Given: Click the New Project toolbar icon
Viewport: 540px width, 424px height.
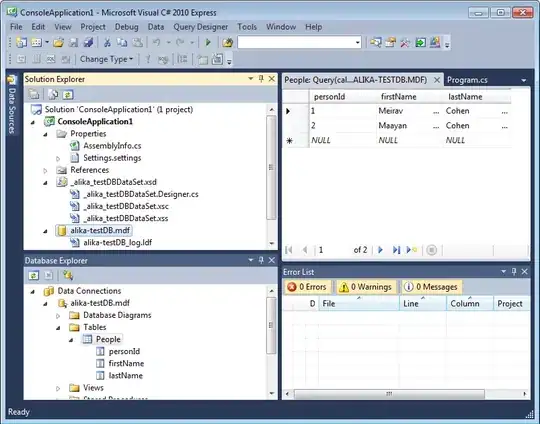Looking at the screenshot, I should [21, 43].
